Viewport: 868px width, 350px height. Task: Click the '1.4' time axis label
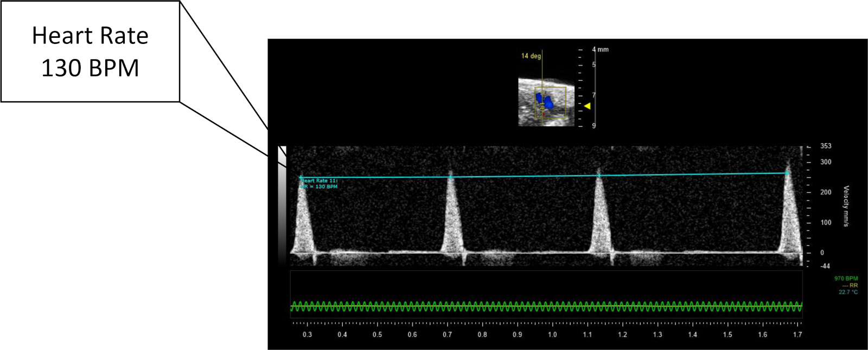pos(693,335)
